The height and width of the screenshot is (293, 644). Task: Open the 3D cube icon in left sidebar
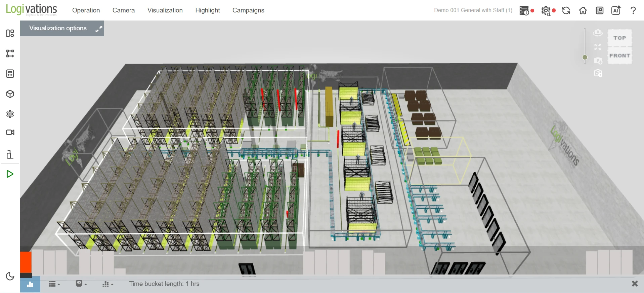10,94
